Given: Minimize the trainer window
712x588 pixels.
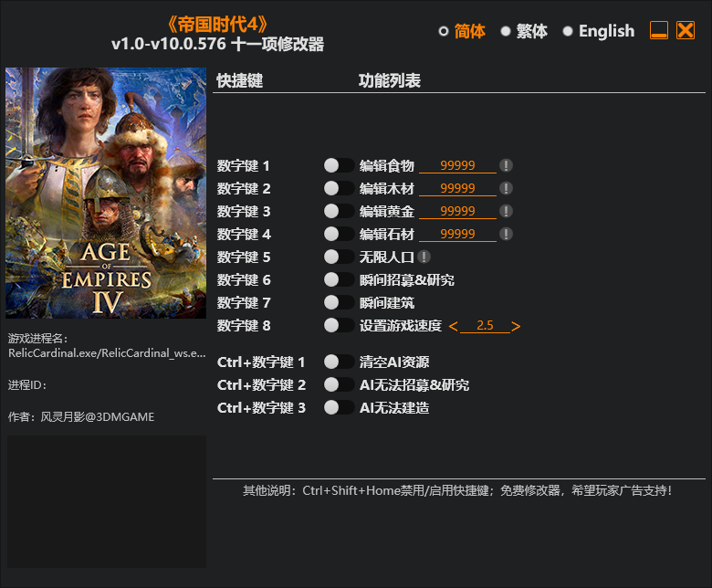Looking at the screenshot, I should [x=659, y=30].
